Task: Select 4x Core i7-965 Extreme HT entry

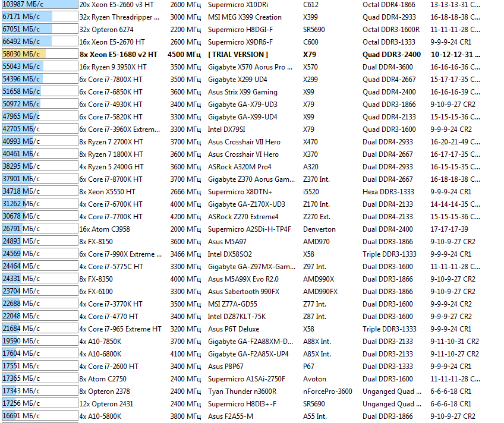Action: pyautogui.click(x=121, y=330)
